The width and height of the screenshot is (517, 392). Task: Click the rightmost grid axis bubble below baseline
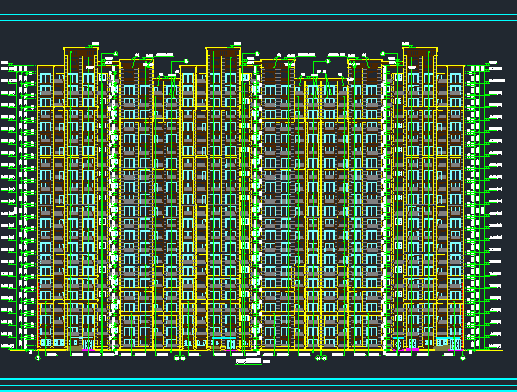[463, 358]
